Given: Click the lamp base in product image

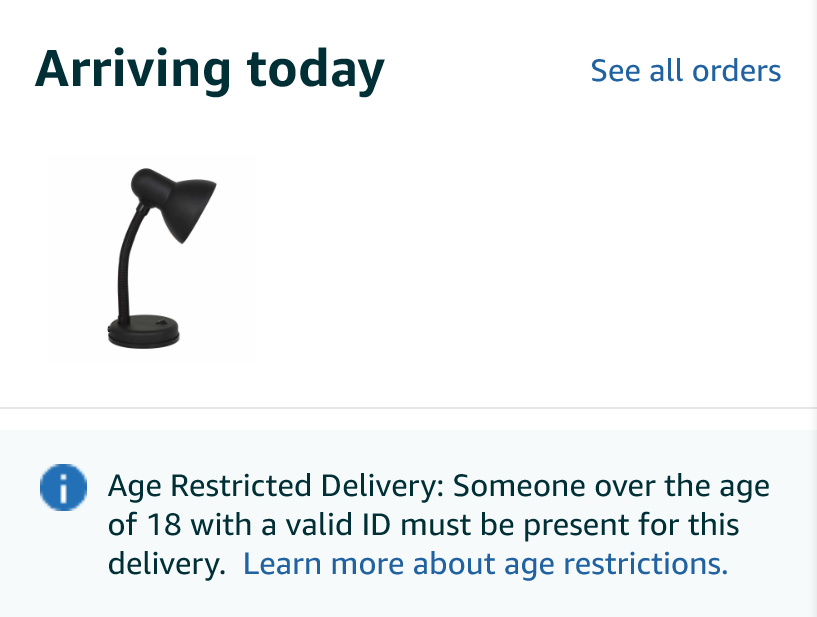Looking at the screenshot, I should click(x=143, y=331).
